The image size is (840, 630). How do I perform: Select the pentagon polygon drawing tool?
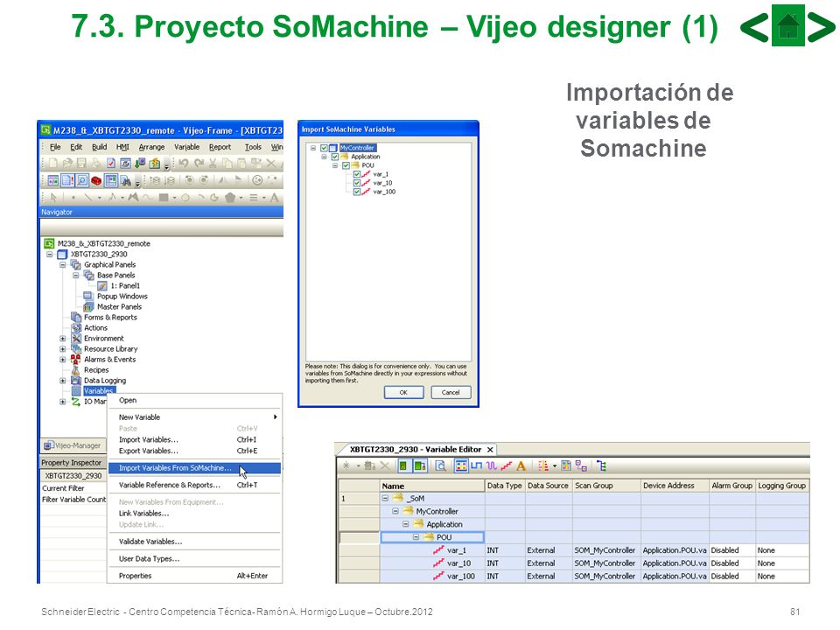click(230, 197)
